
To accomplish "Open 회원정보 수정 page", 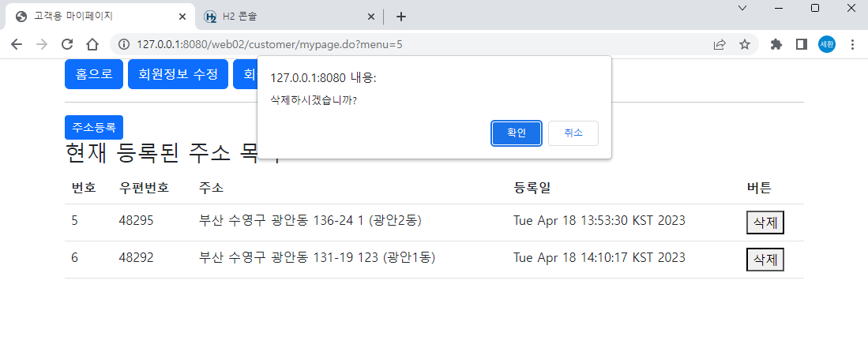I will 178,74.
